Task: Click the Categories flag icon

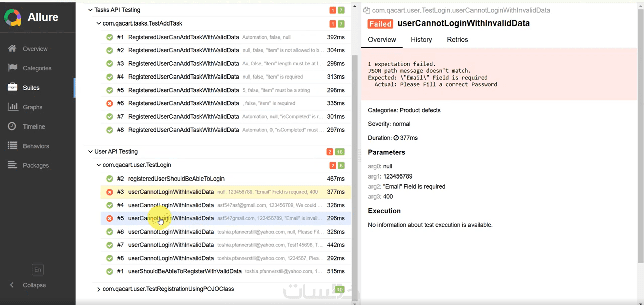Action: pyautogui.click(x=12, y=68)
